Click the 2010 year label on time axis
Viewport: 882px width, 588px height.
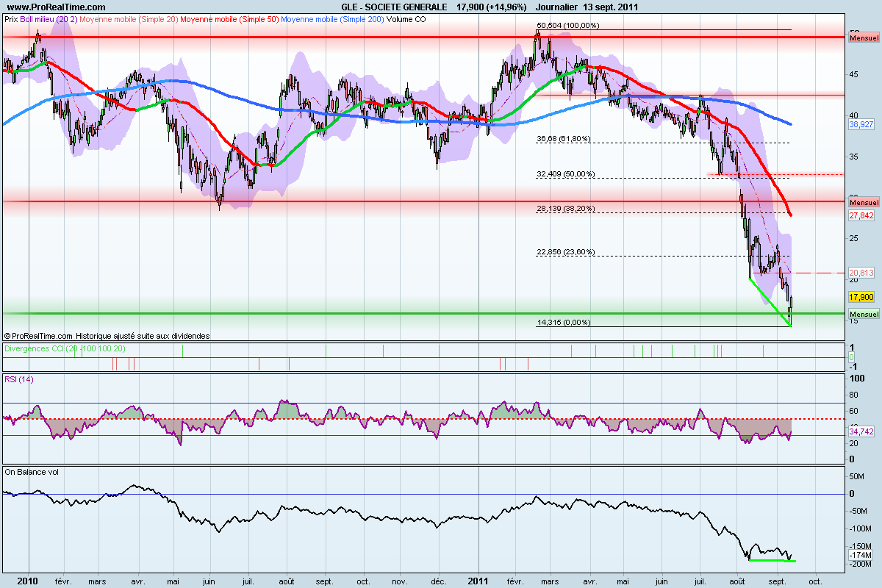[x=28, y=581]
